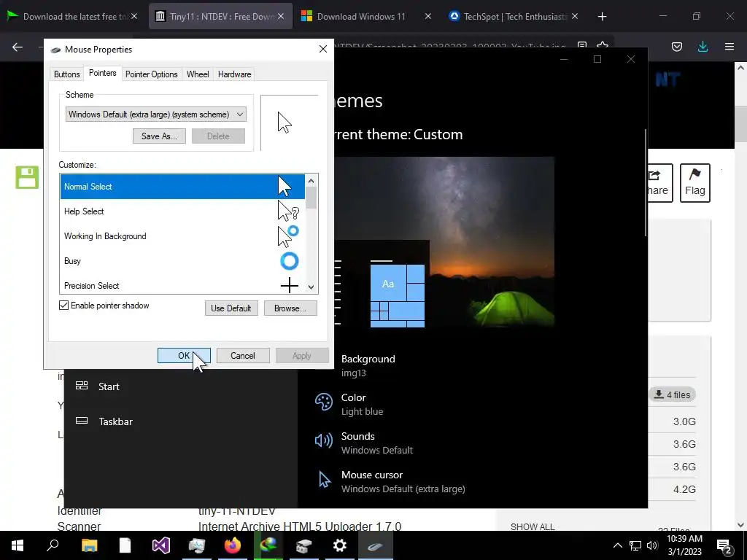Select Busy pointer row
Screen dimensions: 747x560
[x=182, y=261]
